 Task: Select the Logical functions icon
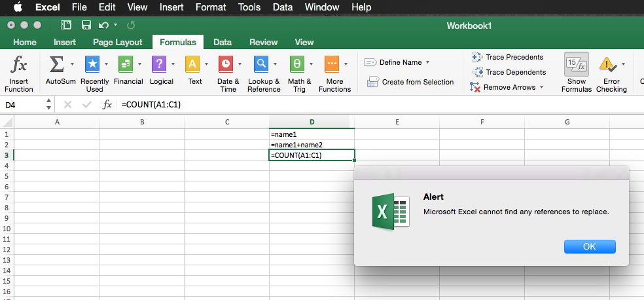point(159,65)
